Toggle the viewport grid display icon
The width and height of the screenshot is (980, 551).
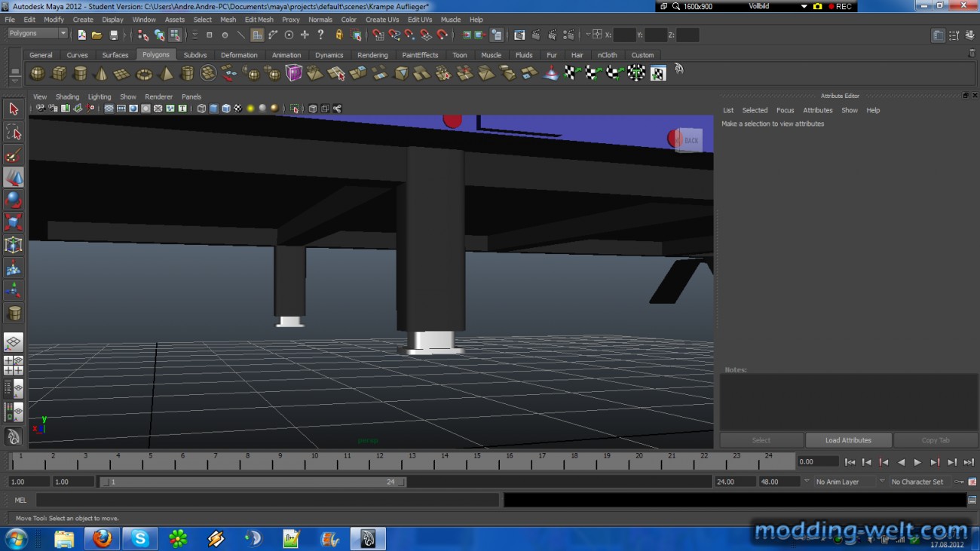(x=109, y=109)
